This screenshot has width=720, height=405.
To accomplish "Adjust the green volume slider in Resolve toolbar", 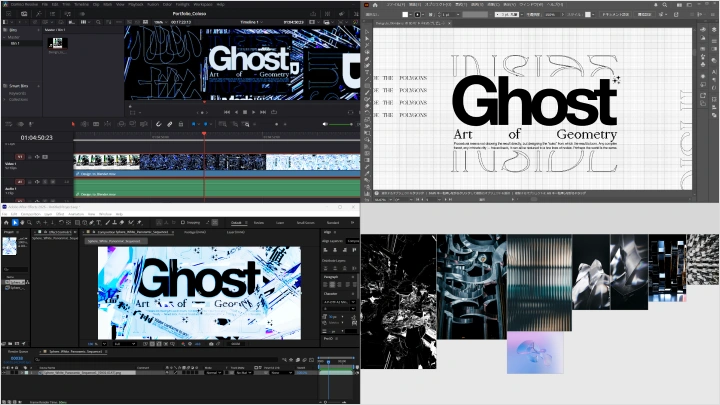I will point(341,124).
